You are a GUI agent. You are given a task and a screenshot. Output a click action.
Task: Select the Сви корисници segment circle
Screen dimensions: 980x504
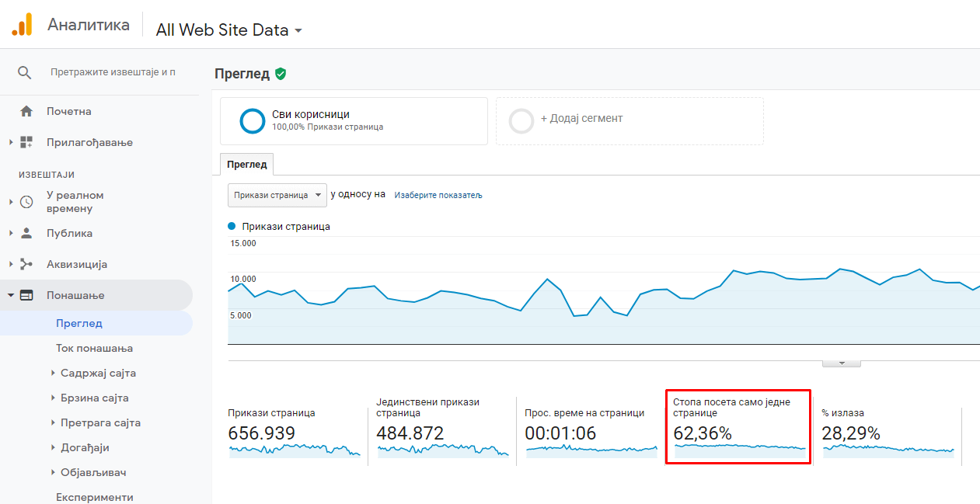pos(253,121)
